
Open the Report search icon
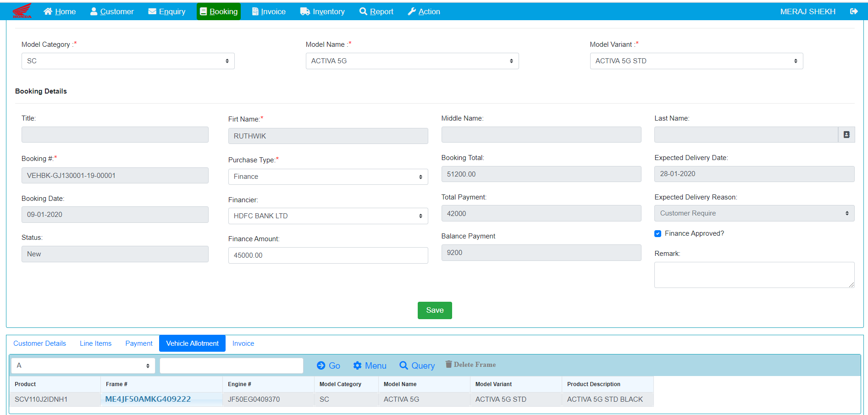pyautogui.click(x=363, y=11)
